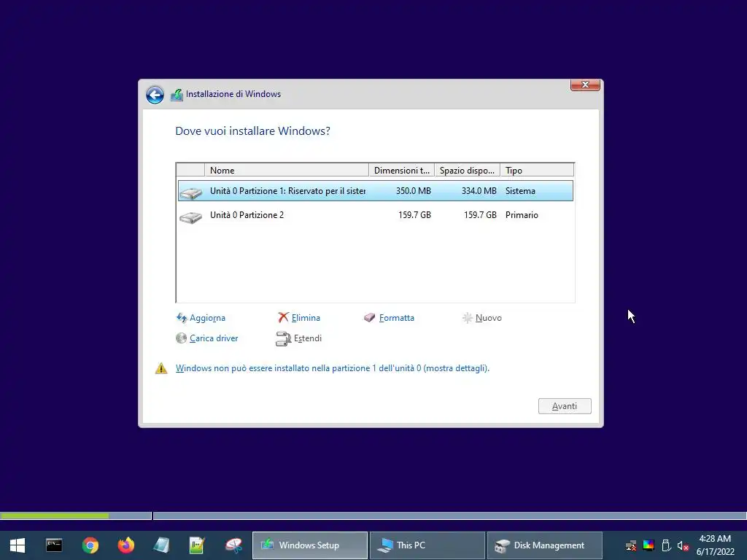Click the green setup progress bar

point(54,516)
